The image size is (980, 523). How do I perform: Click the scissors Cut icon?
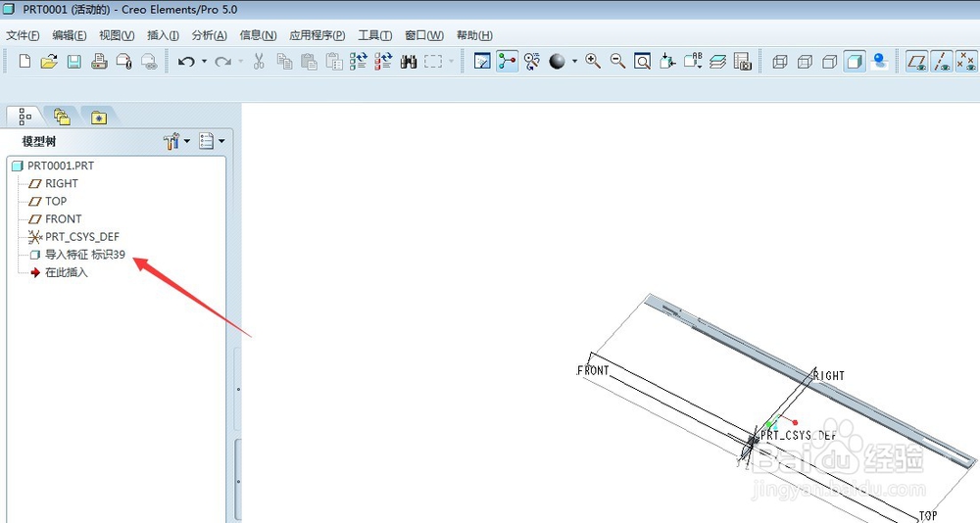pyautogui.click(x=259, y=62)
